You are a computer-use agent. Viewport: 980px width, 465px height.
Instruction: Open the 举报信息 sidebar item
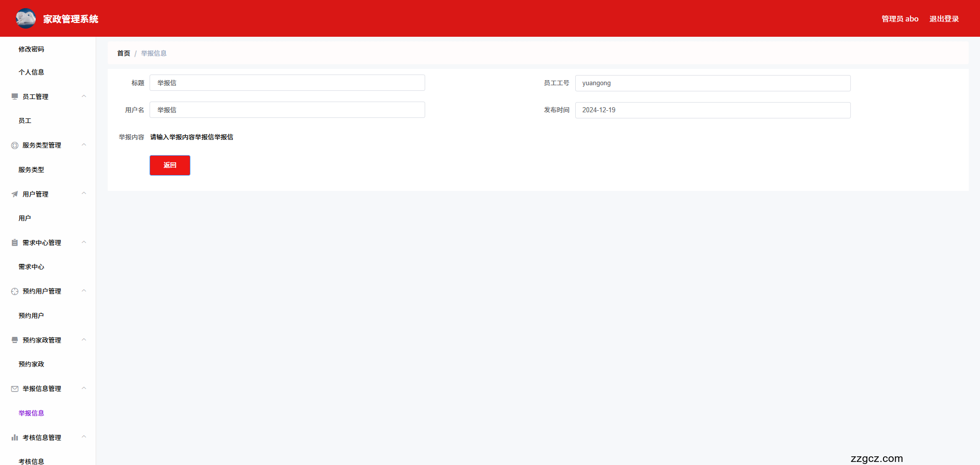coord(31,413)
